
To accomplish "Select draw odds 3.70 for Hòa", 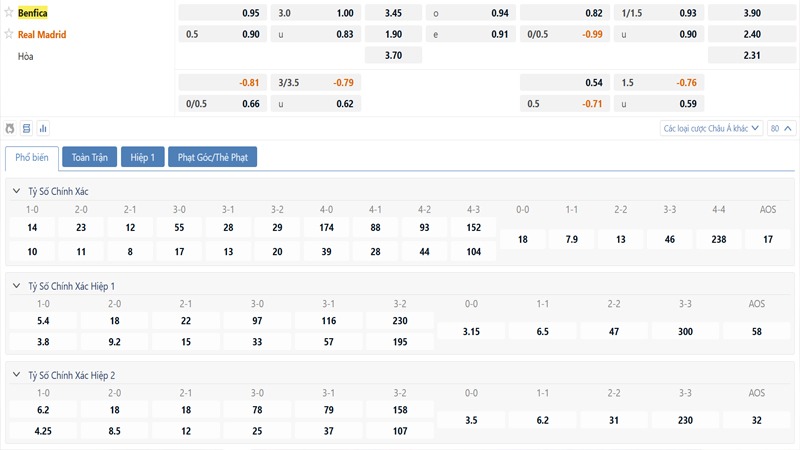I will pyautogui.click(x=393, y=56).
